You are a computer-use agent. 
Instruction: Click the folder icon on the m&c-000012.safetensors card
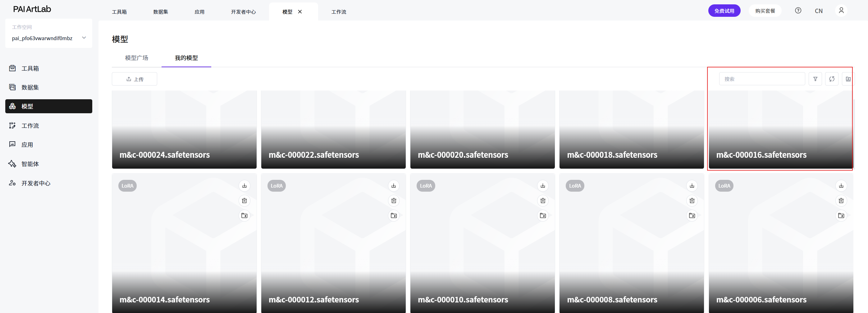(394, 216)
